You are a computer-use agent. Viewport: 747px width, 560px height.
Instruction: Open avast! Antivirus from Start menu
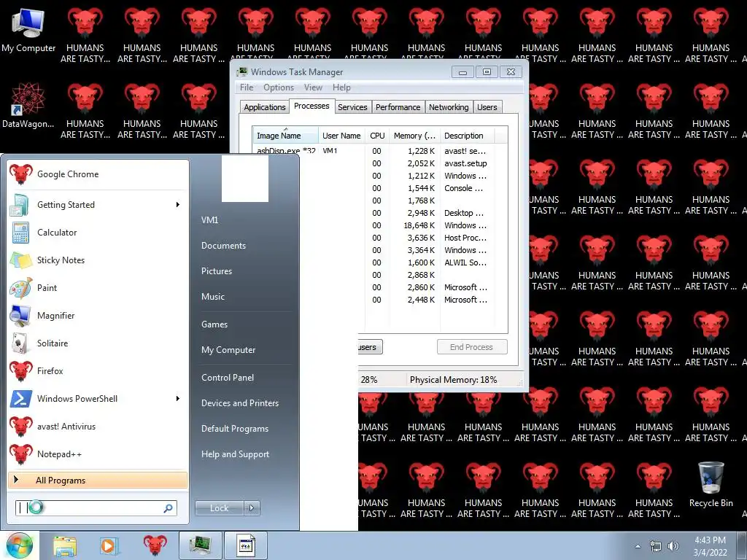(98, 426)
